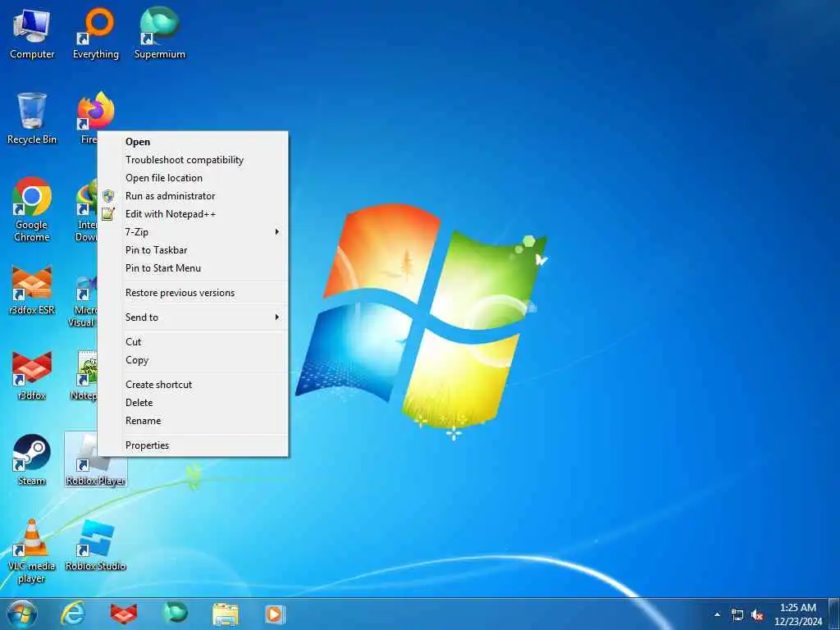Choose Rename in the context menu

pyautogui.click(x=193, y=421)
